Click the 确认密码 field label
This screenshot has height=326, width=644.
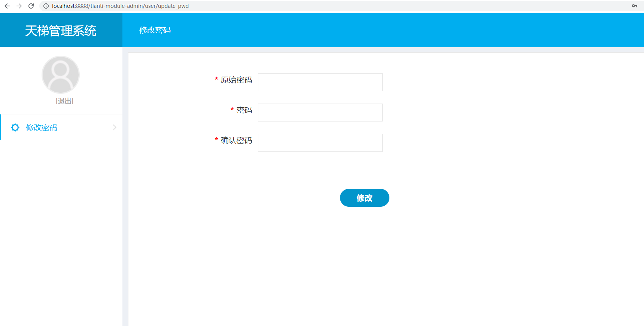236,141
